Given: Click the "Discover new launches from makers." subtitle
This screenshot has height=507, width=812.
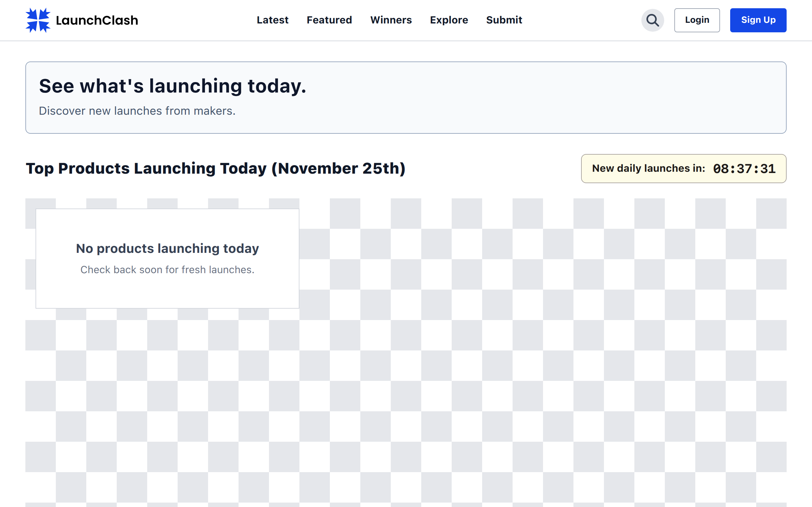Looking at the screenshot, I should [x=137, y=111].
